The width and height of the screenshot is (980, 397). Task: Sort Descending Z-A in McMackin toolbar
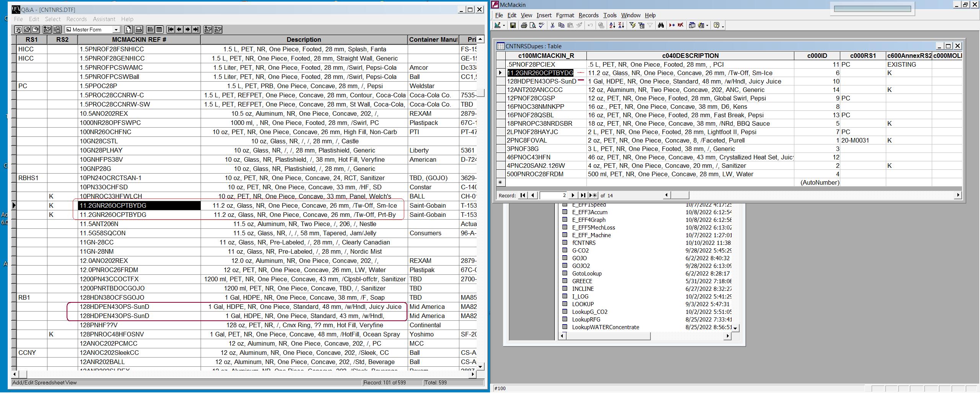pyautogui.click(x=621, y=25)
